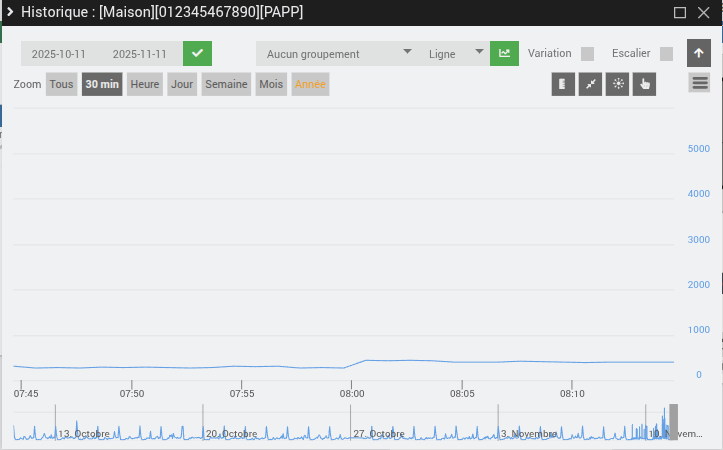Maximize the Historique window
The height and width of the screenshot is (450, 723).
coord(680,12)
